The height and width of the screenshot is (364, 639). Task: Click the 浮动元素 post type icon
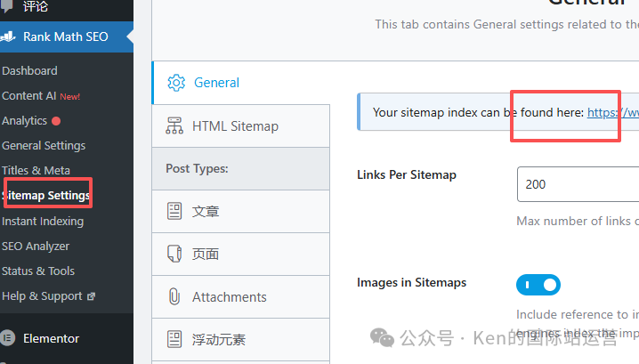click(174, 339)
